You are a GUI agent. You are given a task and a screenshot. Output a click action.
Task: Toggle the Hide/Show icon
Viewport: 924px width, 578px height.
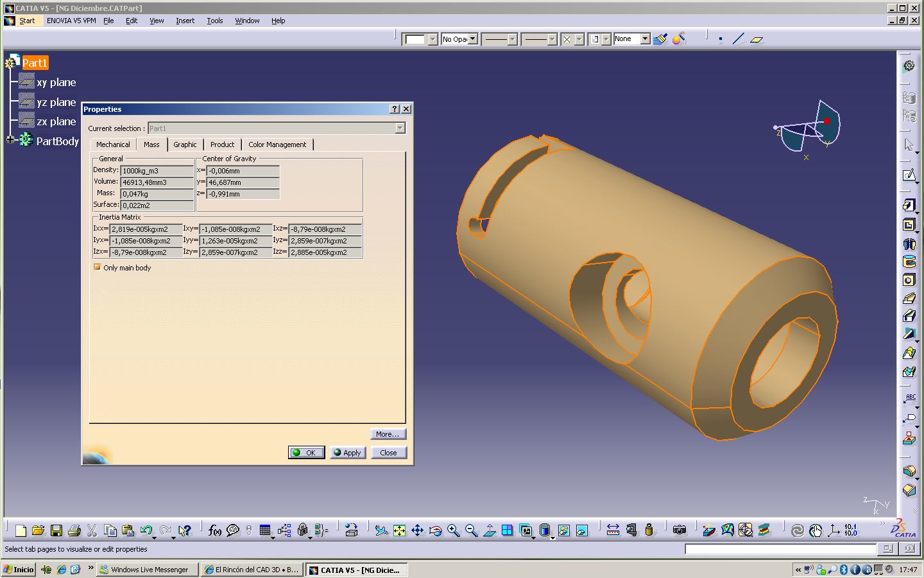(x=563, y=530)
